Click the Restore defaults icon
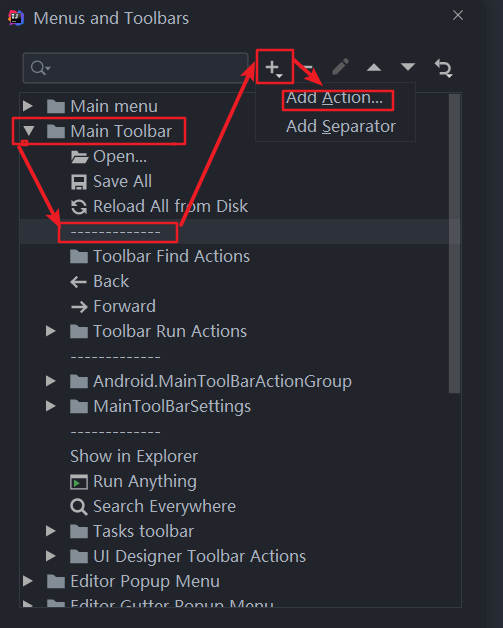This screenshot has height=628, width=503. tap(444, 68)
